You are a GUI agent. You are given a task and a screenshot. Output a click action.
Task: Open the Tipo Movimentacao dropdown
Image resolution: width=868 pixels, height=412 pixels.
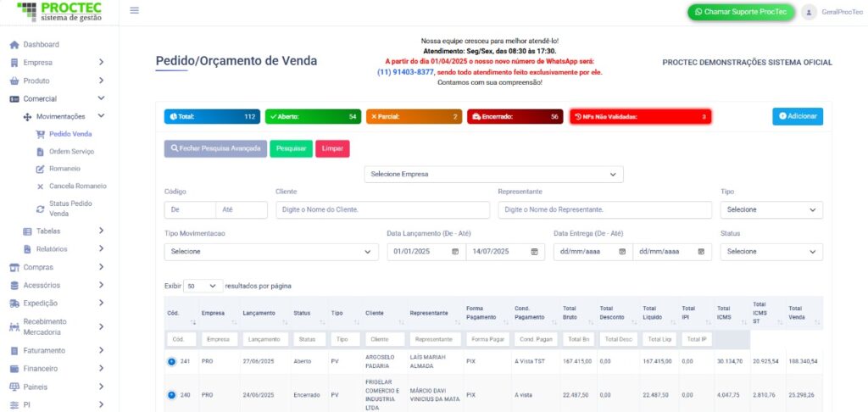[271, 252]
